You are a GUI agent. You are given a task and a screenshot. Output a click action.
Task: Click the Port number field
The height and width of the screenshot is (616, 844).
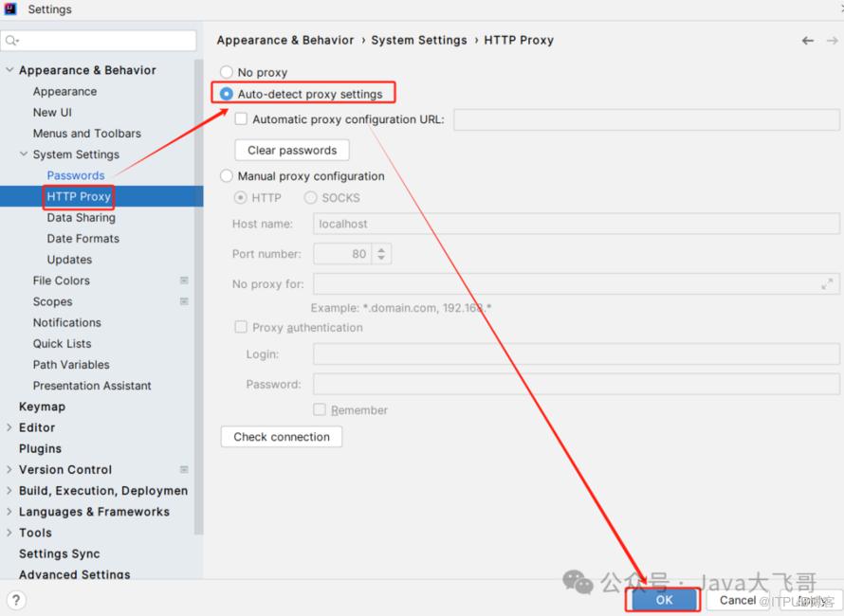pos(343,254)
